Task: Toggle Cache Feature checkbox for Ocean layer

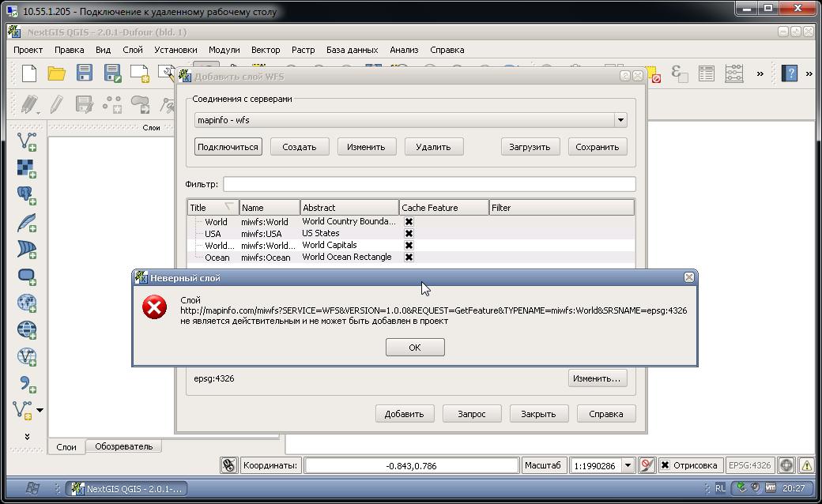Action: 409,258
